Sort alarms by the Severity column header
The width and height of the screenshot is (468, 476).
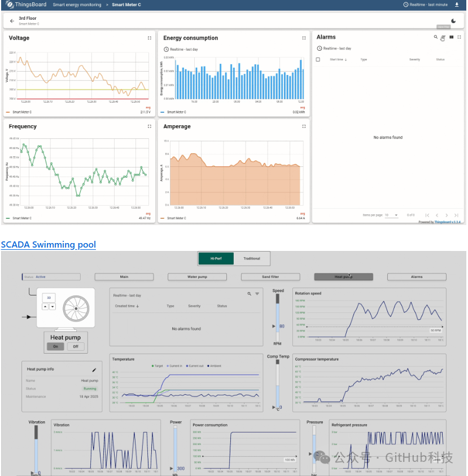414,60
